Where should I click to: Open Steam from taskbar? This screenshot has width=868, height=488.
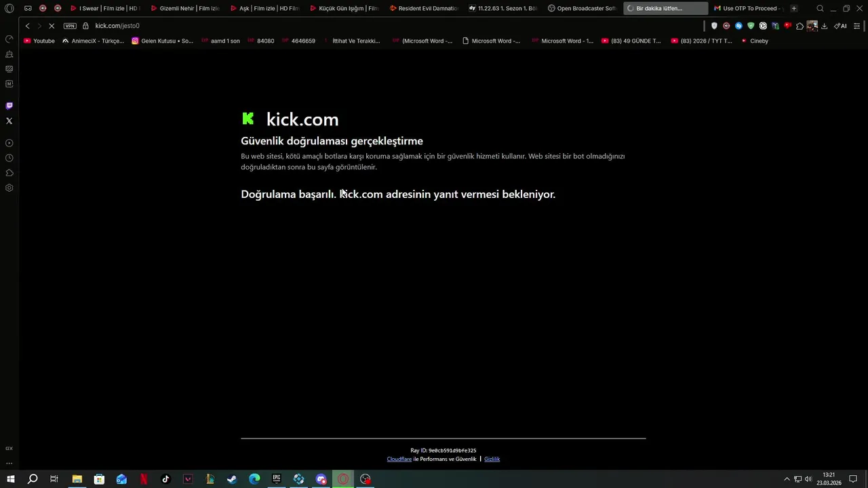(x=232, y=479)
